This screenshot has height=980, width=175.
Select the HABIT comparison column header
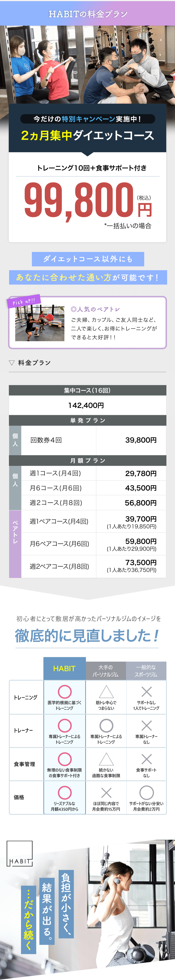pos(64,668)
